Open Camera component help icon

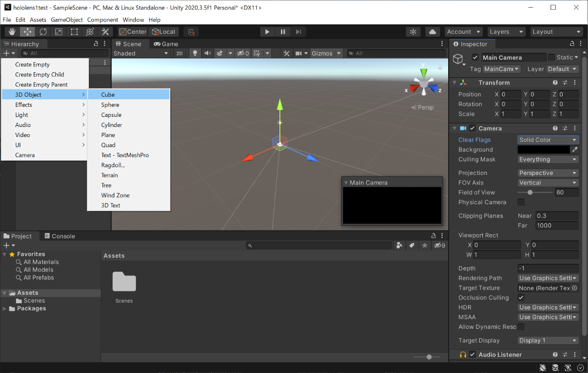click(555, 128)
